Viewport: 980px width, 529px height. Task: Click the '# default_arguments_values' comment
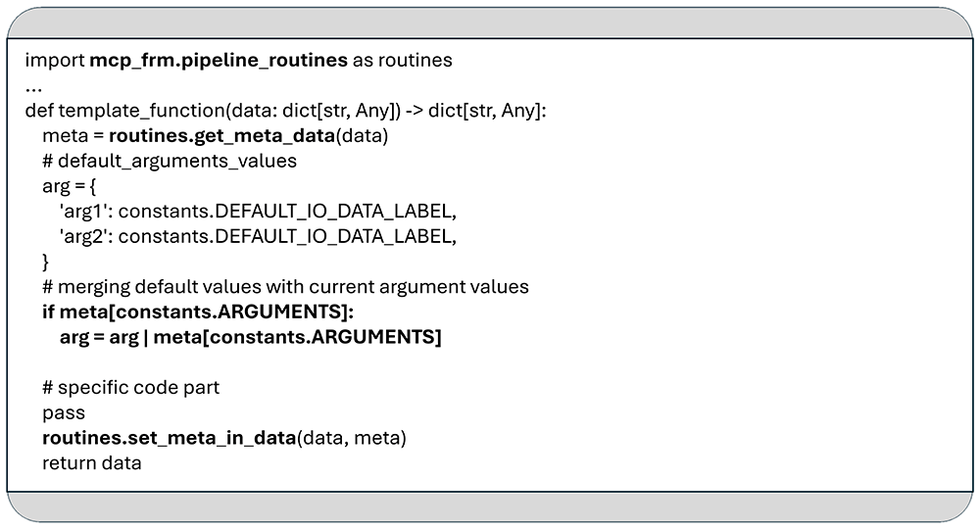(x=170, y=161)
